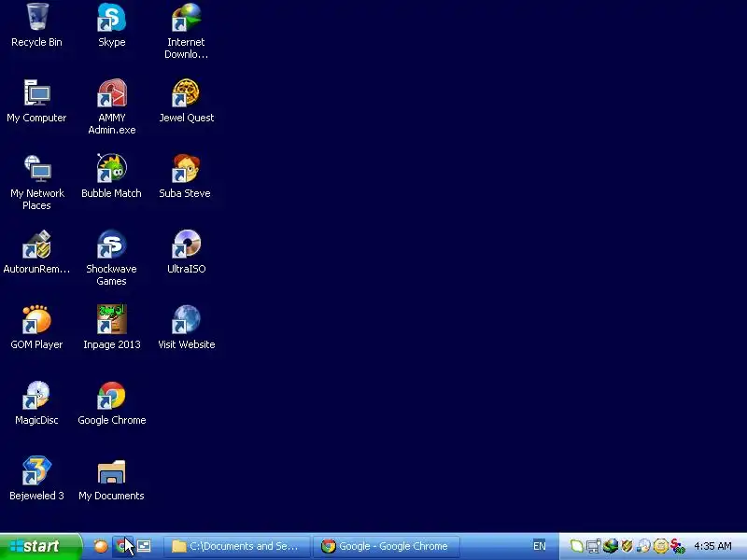This screenshot has width=747, height=560.
Task: Launch GOM Player from Quick Launch
Action: 101,546
